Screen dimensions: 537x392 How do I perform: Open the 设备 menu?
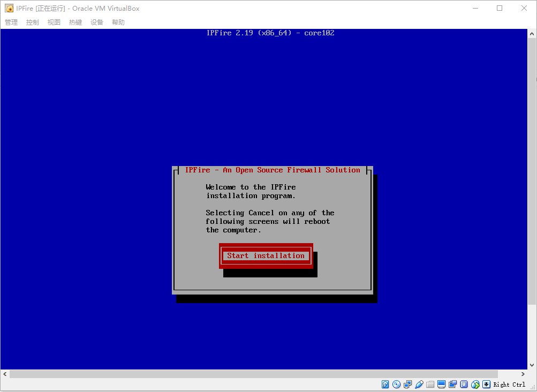point(96,22)
